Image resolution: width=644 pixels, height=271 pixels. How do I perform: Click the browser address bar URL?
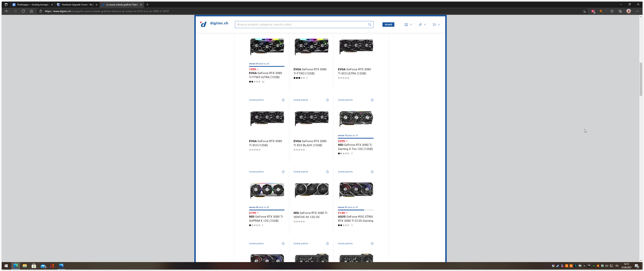coord(107,11)
